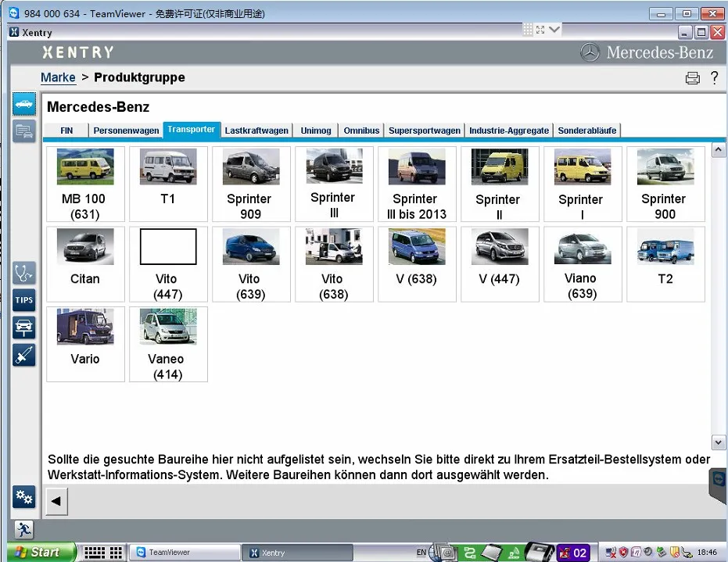
Task: Open help question mark icon
Action: [714, 77]
